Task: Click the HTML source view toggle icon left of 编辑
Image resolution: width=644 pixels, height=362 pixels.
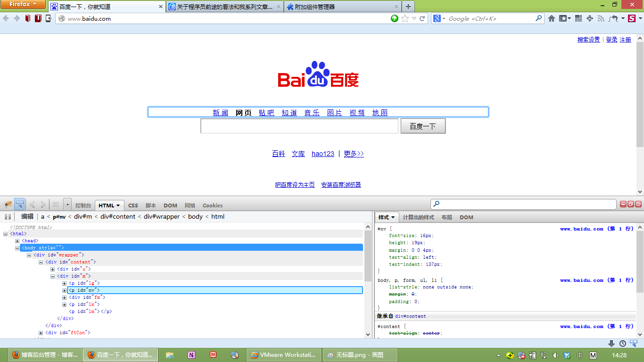Action: point(8,217)
